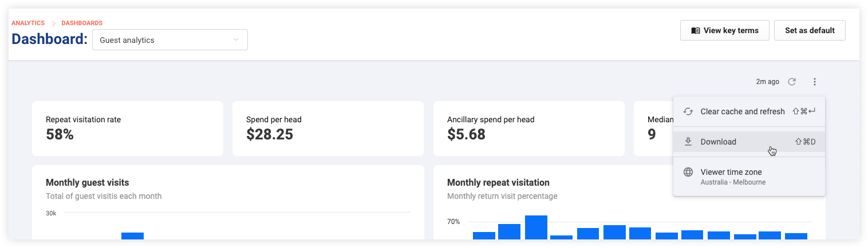The height and width of the screenshot is (248, 868).
Task: Click the book icon on View key terms
Action: click(696, 31)
